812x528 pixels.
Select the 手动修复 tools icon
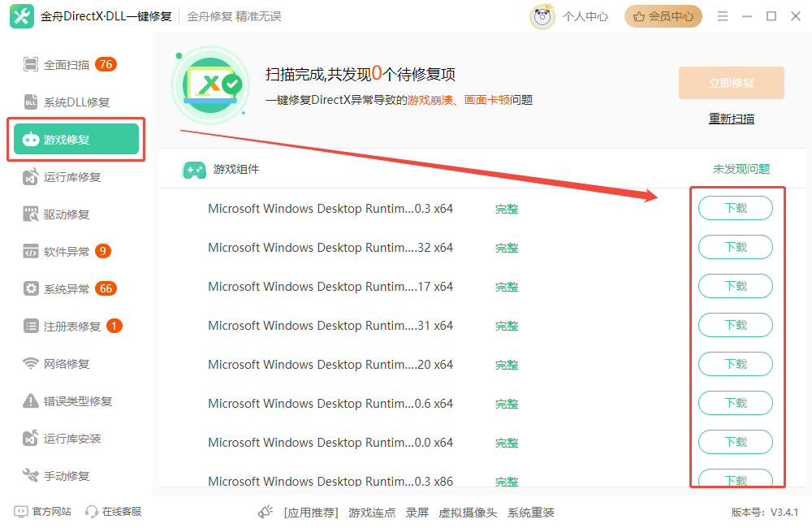pos(31,475)
